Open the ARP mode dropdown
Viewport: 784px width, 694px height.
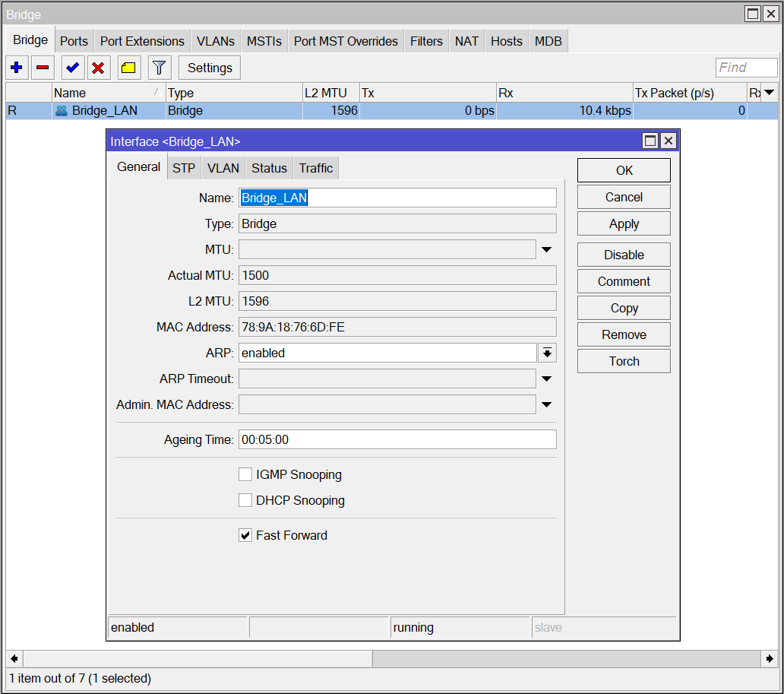tap(546, 353)
